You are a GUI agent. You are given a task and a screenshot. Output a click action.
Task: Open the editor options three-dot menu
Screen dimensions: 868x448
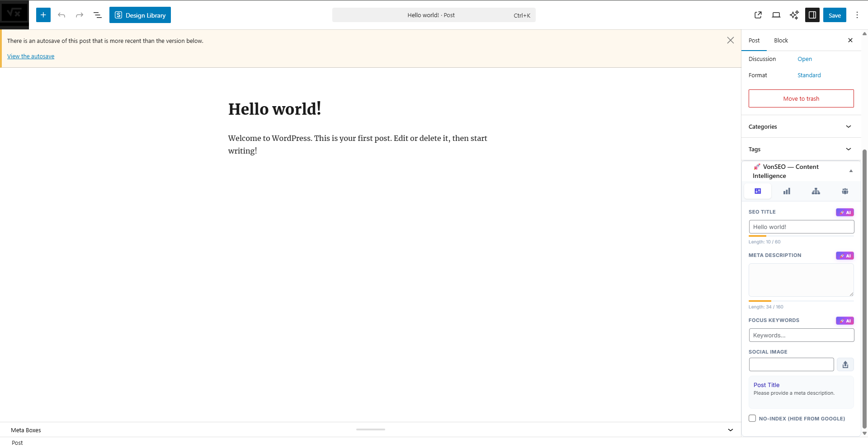coord(857,15)
